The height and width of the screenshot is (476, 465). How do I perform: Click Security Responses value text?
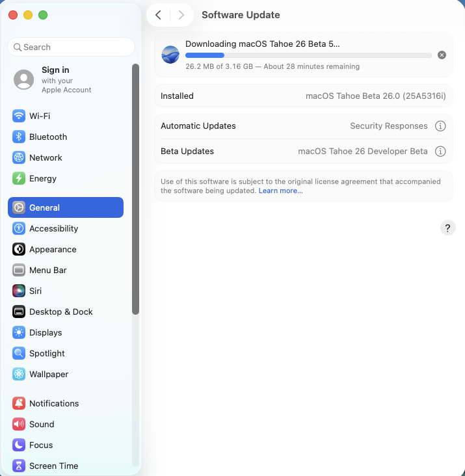pos(388,126)
